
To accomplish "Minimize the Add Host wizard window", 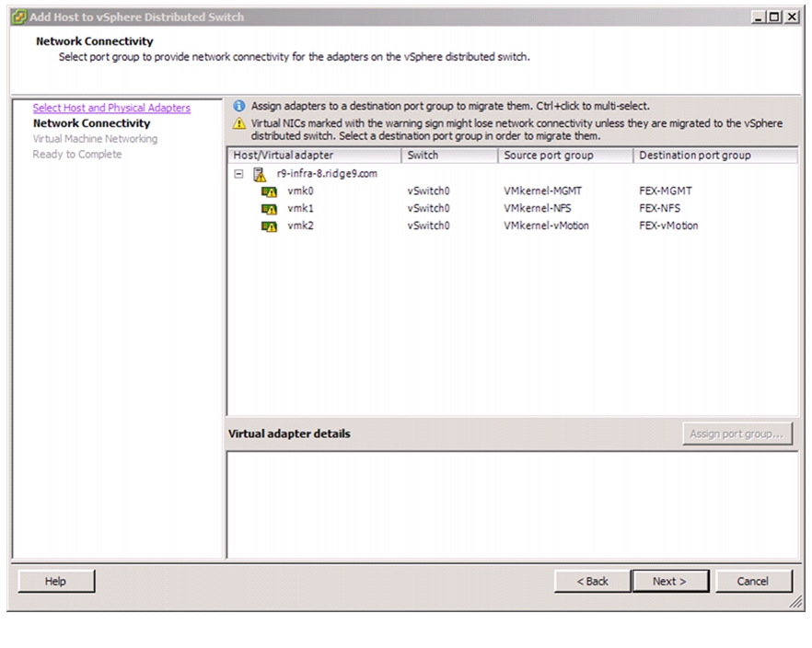I will click(x=759, y=17).
